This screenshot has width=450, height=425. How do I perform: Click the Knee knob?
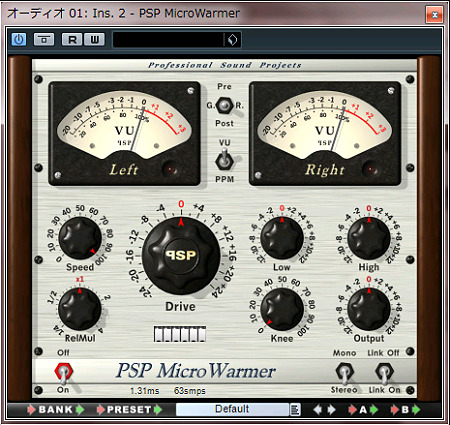[282, 309]
